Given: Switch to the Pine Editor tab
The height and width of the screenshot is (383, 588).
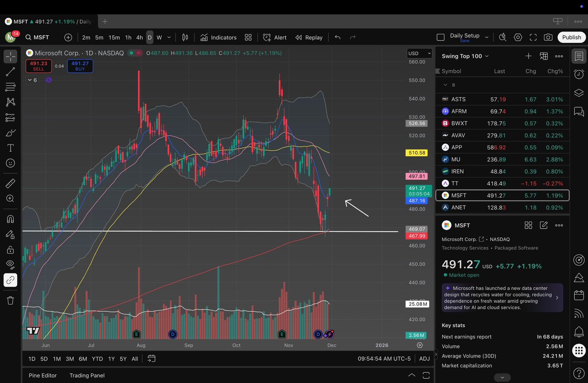Looking at the screenshot, I should click(x=43, y=375).
